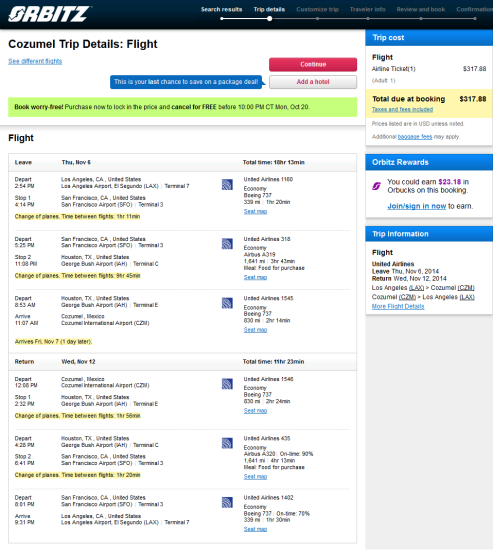493x550 pixels.
Task: Open Taxes and fees included link
Action: (402, 109)
